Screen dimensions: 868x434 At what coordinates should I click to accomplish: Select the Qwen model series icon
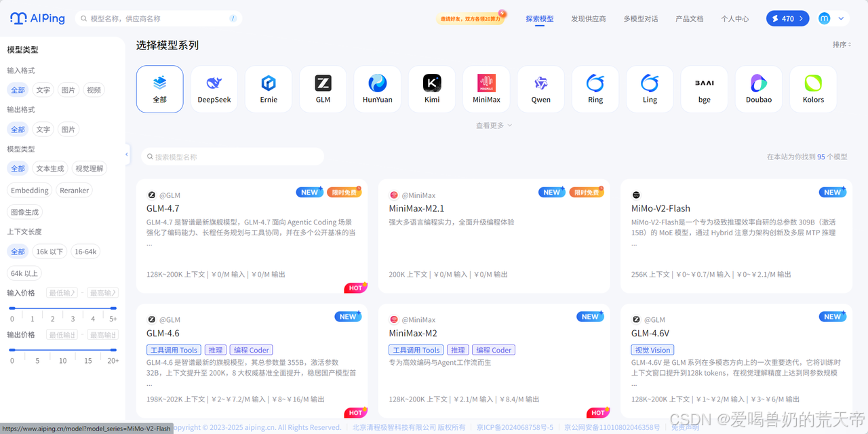(540, 89)
